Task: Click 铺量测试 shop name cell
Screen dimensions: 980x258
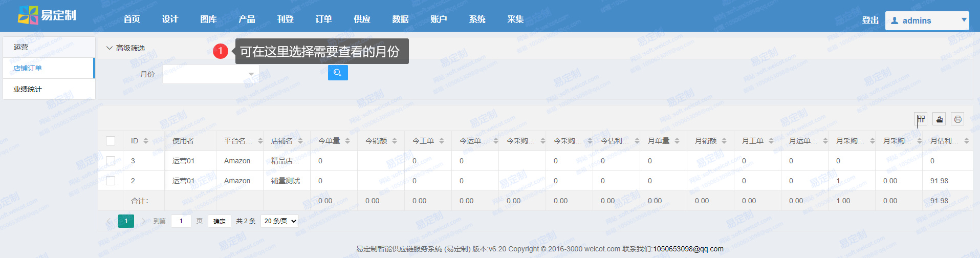Action: point(286,181)
